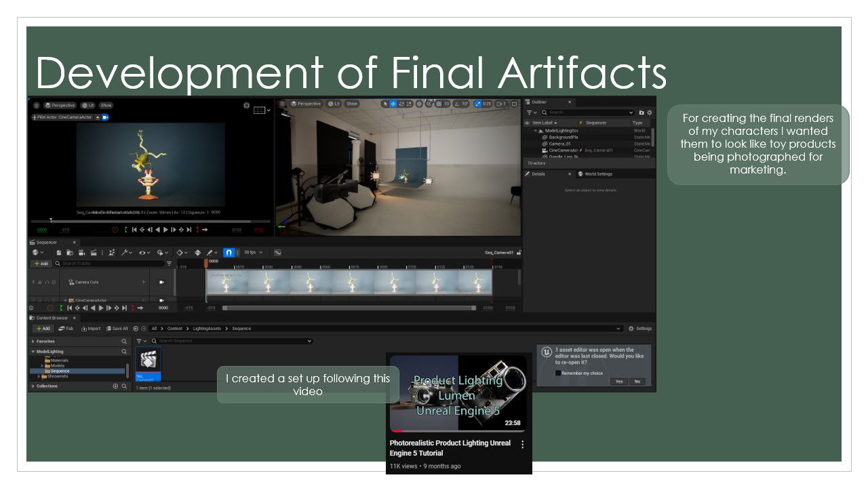The height and width of the screenshot is (488, 868).
Task: Click the Import icon in Content Browser
Action: pos(91,329)
